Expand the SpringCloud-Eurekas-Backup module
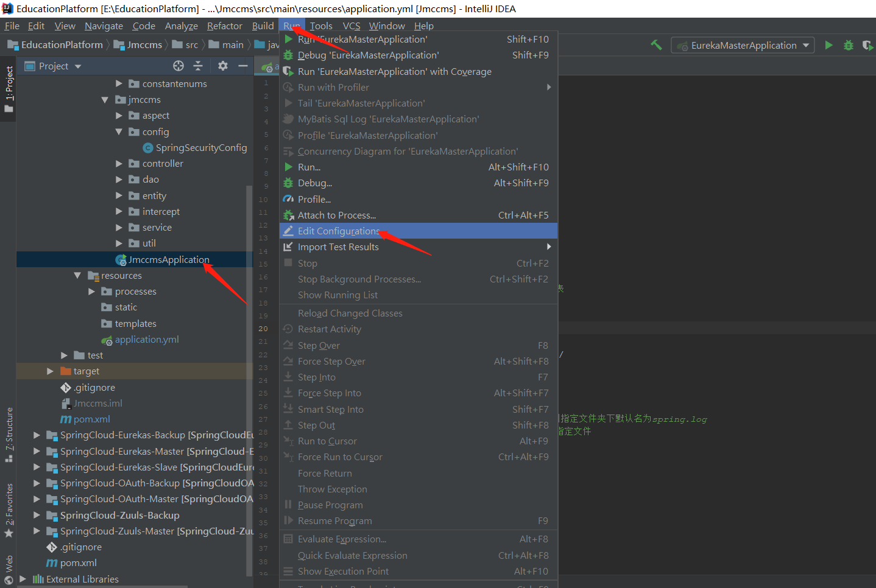This screenshot has width=876, height=588. point(37,435)
